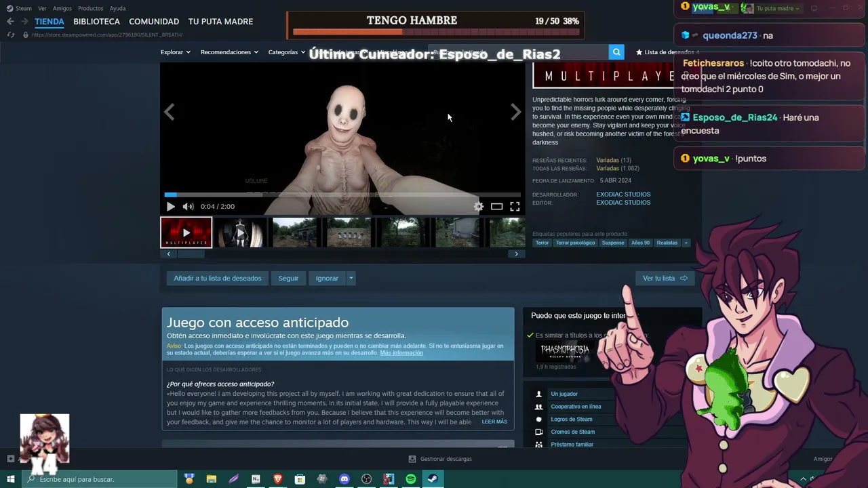Open Gestionar descargas

pyautogui.click(x=440, y=459)
